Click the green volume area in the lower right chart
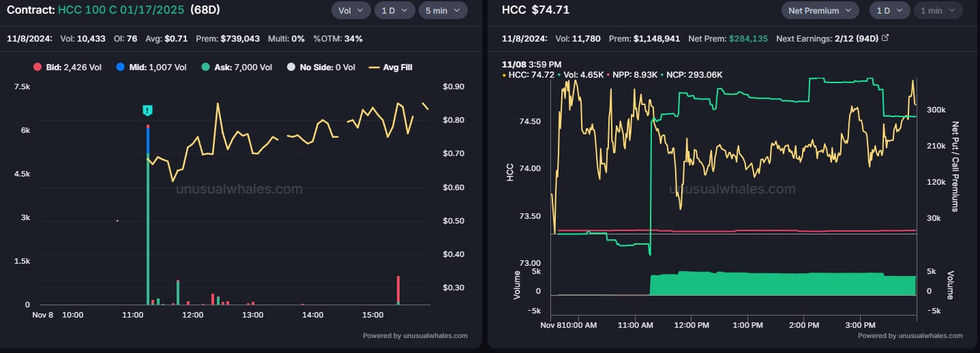Image resolution: width=980 pixels, height=353 pixels. pyautogui.click(x=783, y=284)
